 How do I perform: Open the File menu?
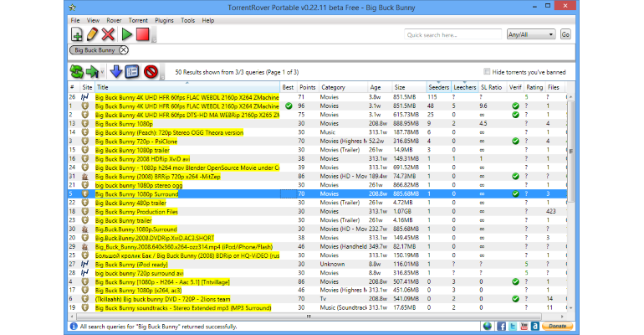[x=75, y=20]
